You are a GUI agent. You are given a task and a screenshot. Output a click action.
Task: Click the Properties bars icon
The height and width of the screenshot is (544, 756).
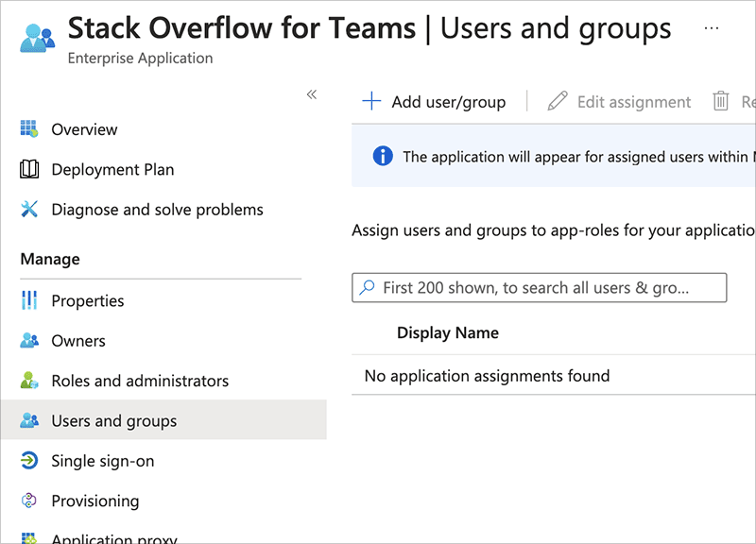click(x=29, y=300)
